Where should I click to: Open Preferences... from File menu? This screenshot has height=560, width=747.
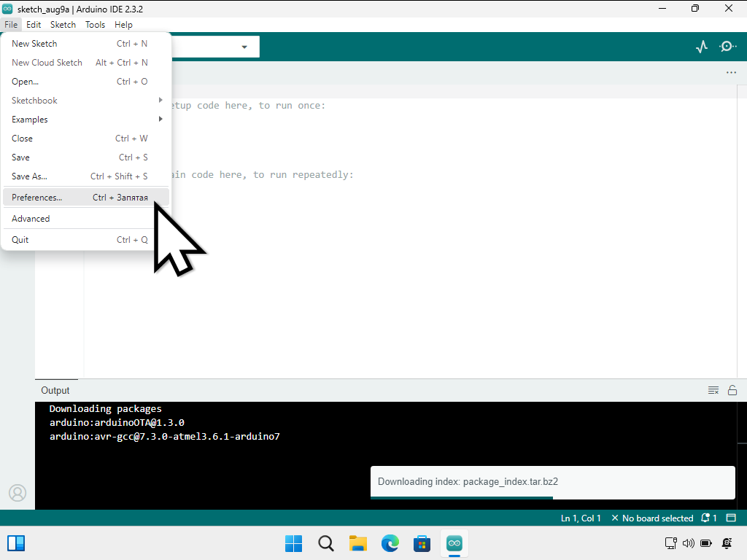pyautogui.click(x=86, y=198)
